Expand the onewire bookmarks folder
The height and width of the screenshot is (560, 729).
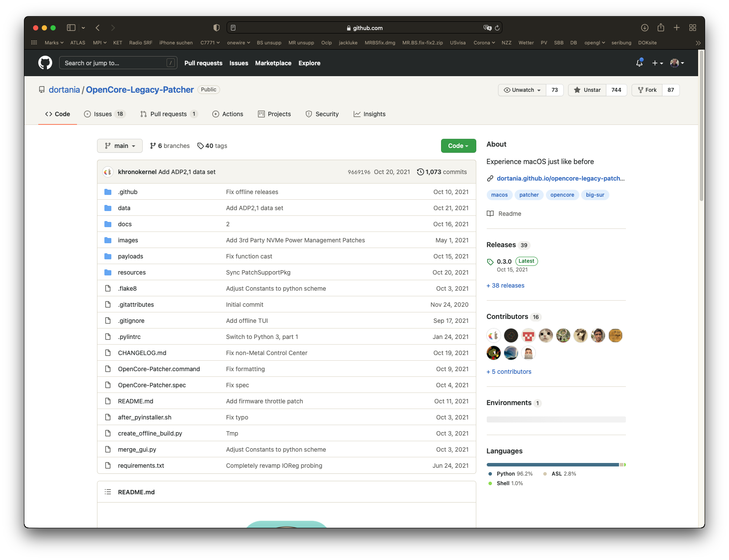pos(238,43)
